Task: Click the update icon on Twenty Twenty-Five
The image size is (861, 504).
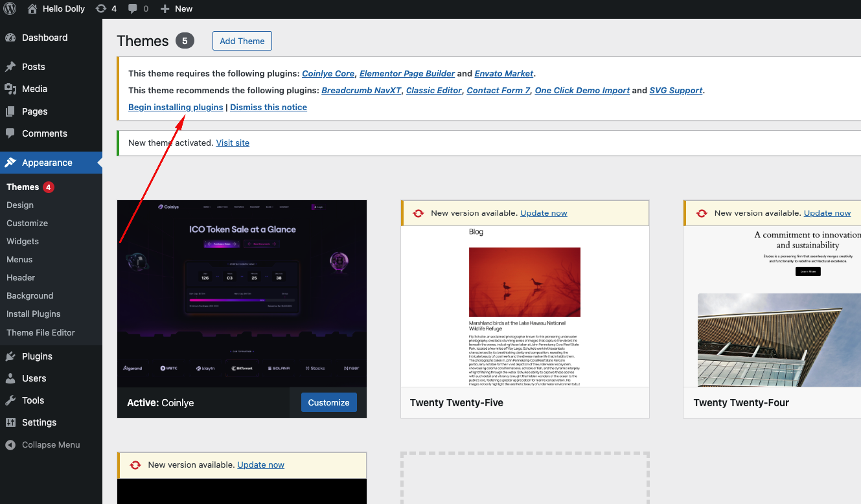Action: click(419, 213)
